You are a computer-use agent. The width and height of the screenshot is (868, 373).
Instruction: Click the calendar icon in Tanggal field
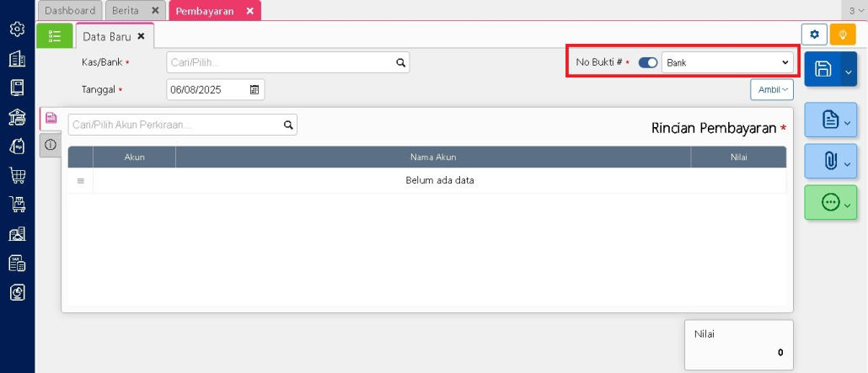tap(255, 89)
